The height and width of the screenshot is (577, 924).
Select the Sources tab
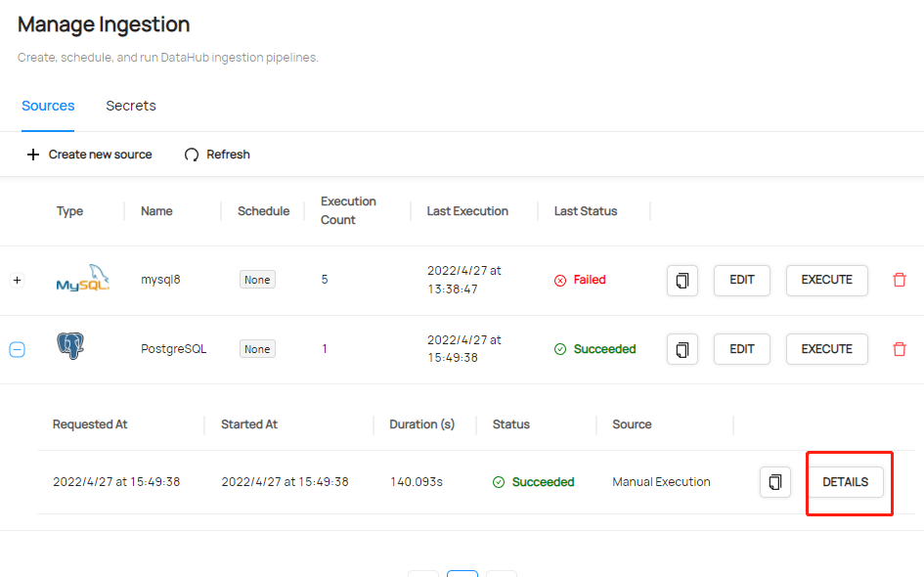click(x=47, y=106)
